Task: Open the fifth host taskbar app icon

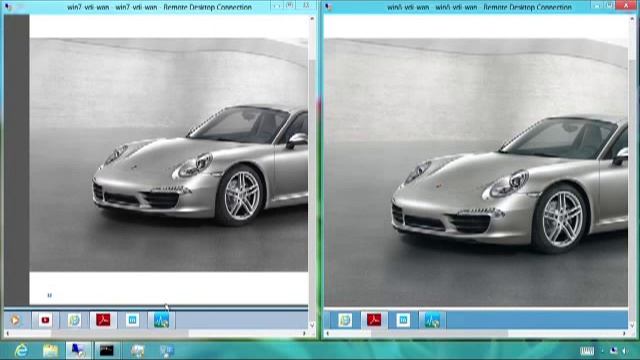Action: coord(138,351)
